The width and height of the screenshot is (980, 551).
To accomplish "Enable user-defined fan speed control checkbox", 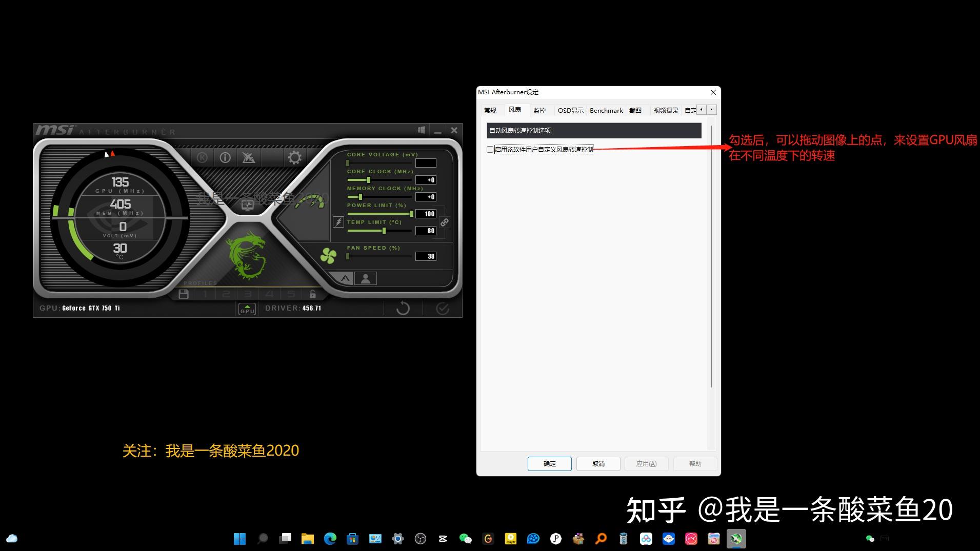I will coord(490,150).
